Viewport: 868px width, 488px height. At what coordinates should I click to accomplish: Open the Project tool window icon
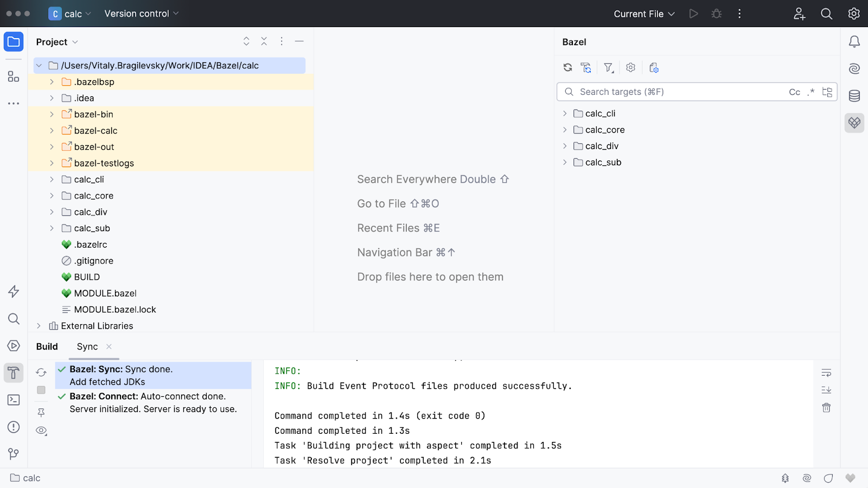(x=14, y=42)
